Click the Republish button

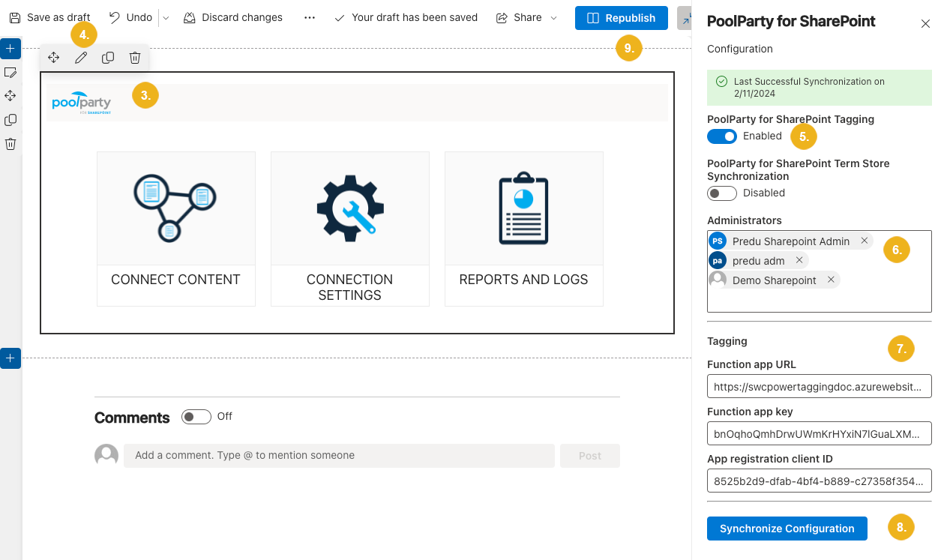(x=622, y=18)
